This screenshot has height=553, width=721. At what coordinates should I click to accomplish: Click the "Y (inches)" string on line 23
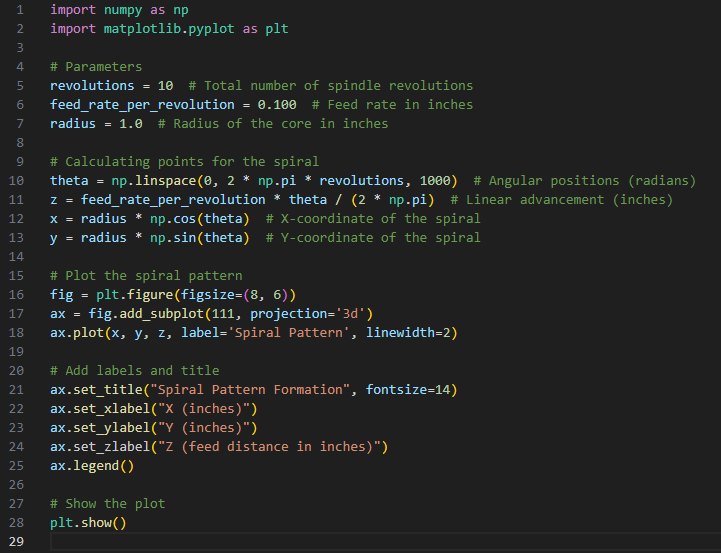coord(204,428)
